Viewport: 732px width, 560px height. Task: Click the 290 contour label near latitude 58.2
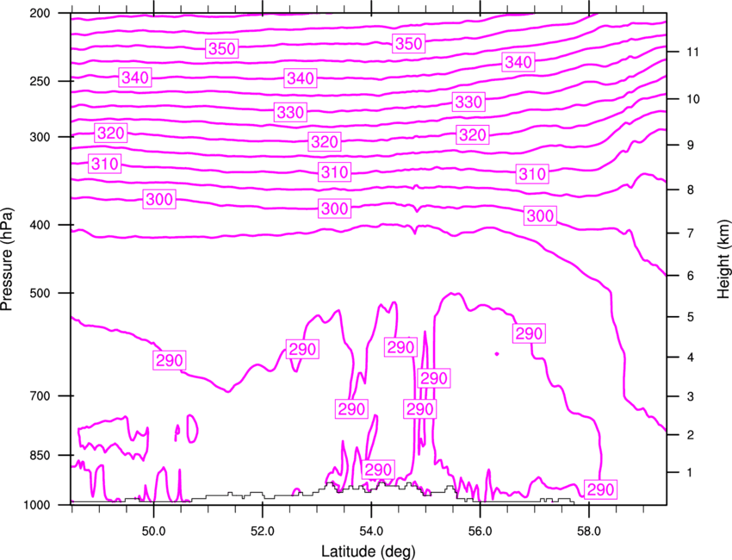[x=600, y=489]
